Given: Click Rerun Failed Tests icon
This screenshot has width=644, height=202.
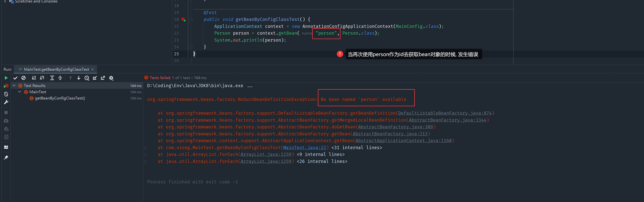Looking at the screenshot, I should click(x=6, y=86).
